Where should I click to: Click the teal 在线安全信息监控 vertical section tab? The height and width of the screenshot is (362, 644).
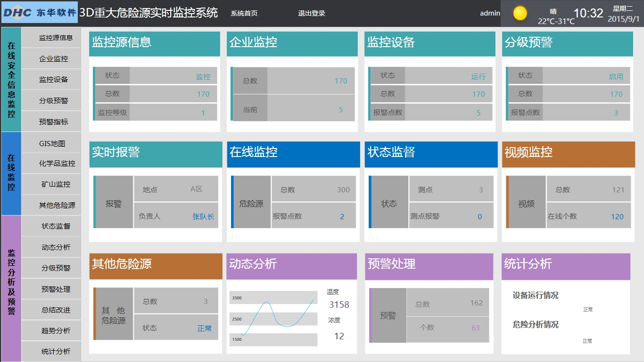pyautogui.click(x=11, y=79)
